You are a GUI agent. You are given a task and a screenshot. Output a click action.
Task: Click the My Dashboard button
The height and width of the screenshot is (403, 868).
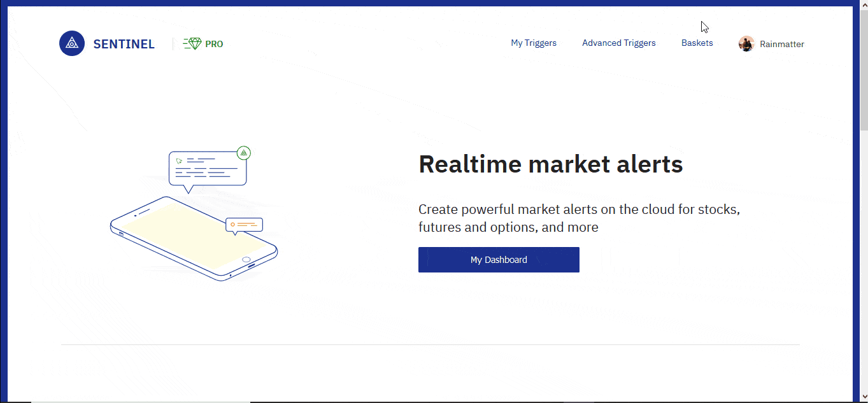(x=499, y=260)
